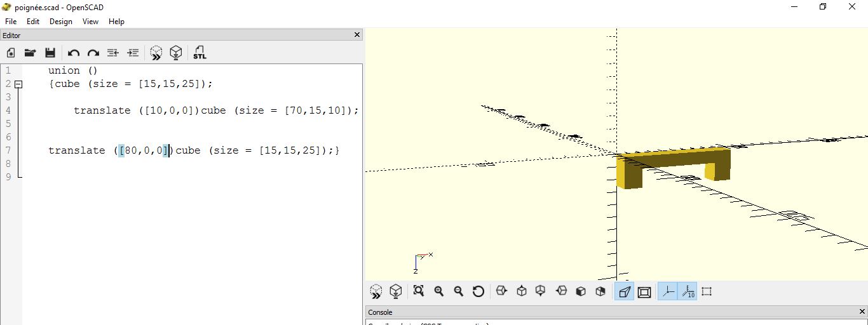Screen dimensions: 868x325
Task: Click the Preview icon in editor toolbar
Action: 156,53
